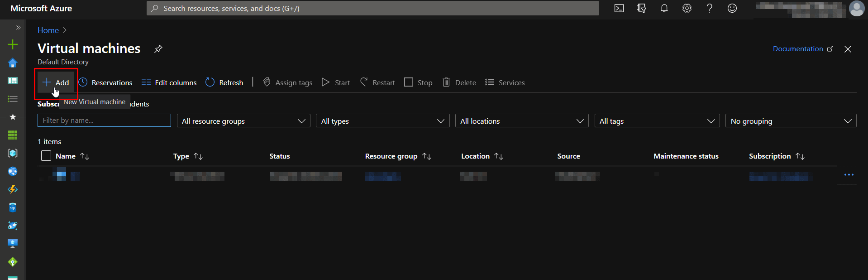The width and height of the screenshot is (868, 280).
Task: Click the Stop toolbar command
Action: (x=418, y=82)
